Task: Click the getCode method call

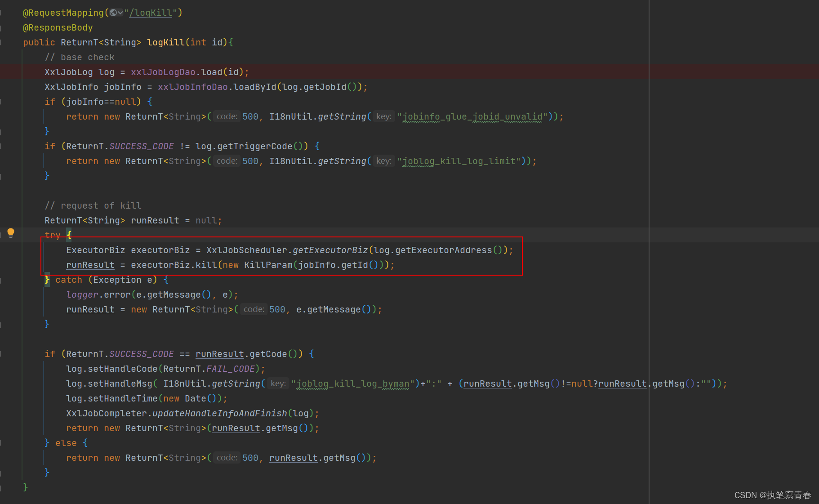Action: 268,354
